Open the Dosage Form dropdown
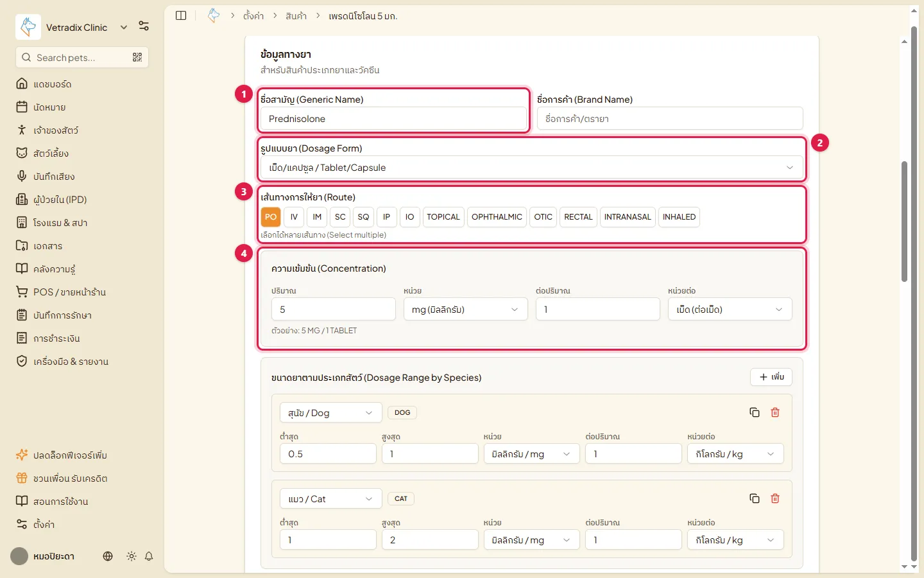The height and width of the screenshot is (578, 924). click(x=532, y=168)
